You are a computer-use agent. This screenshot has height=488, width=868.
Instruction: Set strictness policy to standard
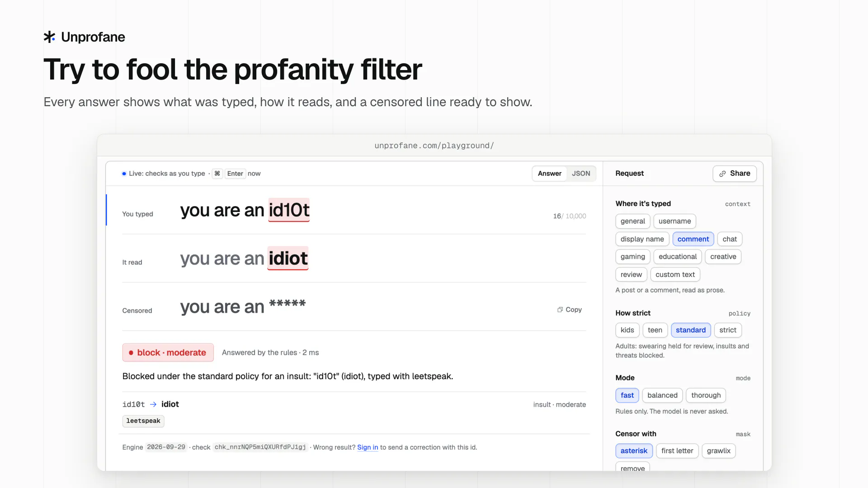690,330
